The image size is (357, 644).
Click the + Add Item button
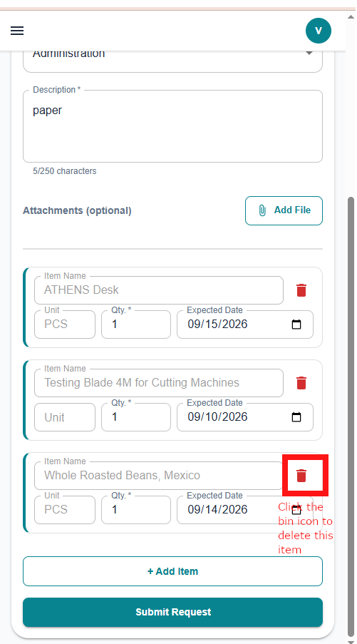[172, 571]
